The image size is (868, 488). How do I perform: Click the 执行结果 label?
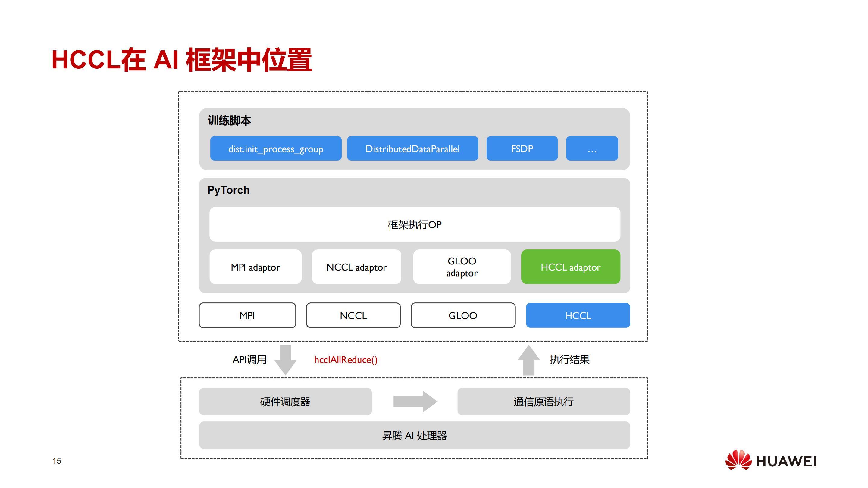[569, 360]
